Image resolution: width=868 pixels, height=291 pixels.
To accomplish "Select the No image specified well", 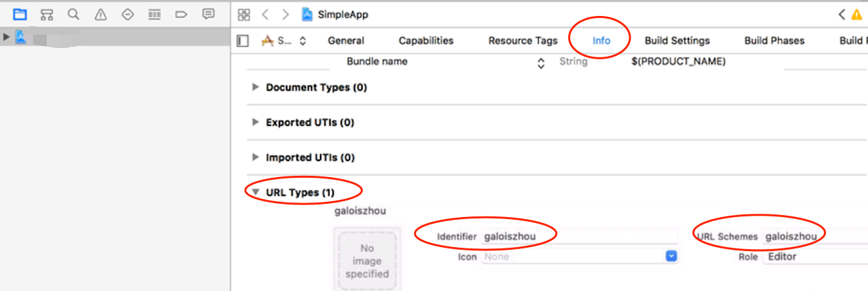I will click(x=367, y=259).
